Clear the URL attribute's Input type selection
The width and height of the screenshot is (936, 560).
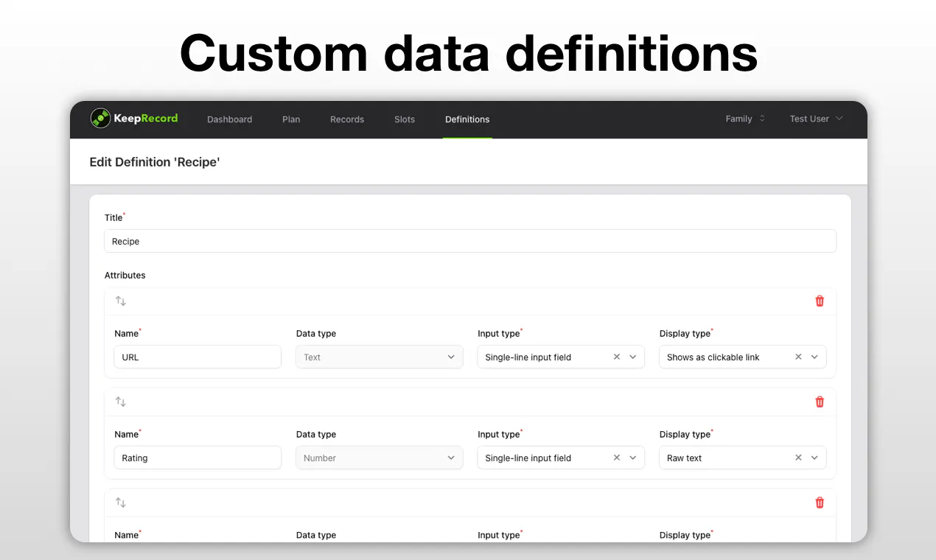[x=617, y=357]
